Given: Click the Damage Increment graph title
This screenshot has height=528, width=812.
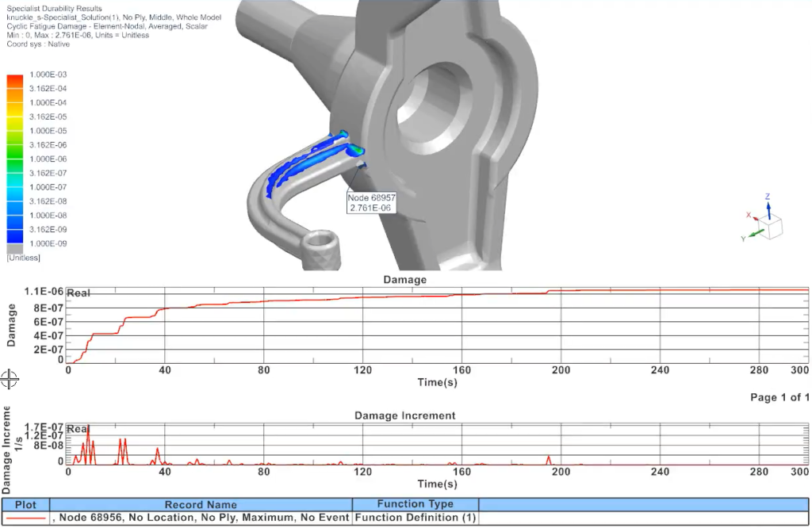Looking at the screenshot, I should (404, 415).
